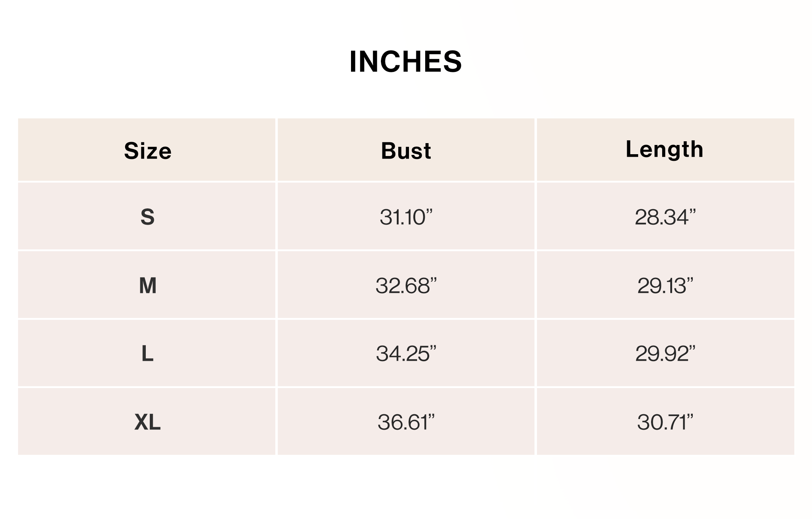This screenshot has width=812, height=519.
Task: Click the L size cell
Action: tap(147, 353)
